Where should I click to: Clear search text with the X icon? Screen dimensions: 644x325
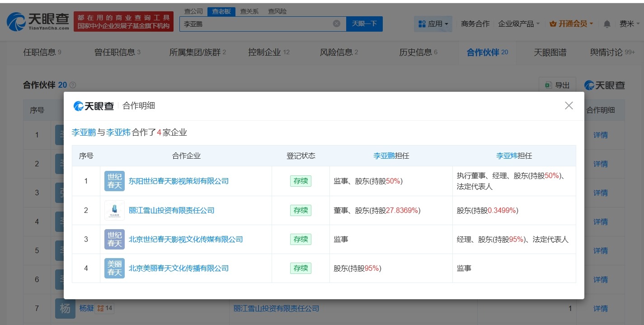point(336,24)
